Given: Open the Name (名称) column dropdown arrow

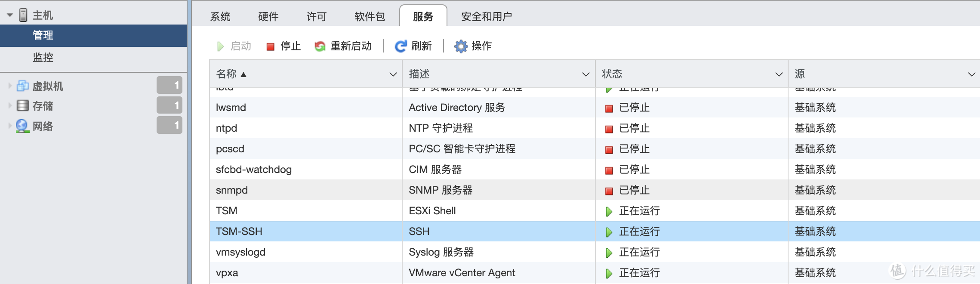Looking at the screenshot, I should tap(393, 74).
